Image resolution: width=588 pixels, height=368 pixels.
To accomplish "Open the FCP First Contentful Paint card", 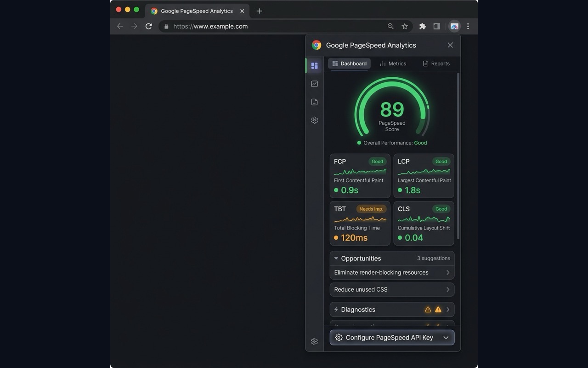I will click(360, 176).
